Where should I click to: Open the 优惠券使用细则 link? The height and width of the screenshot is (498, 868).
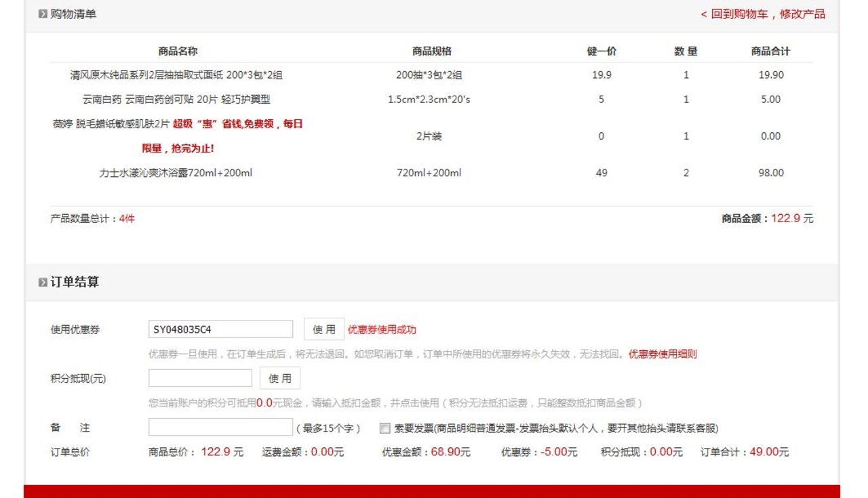click(663, 354)
